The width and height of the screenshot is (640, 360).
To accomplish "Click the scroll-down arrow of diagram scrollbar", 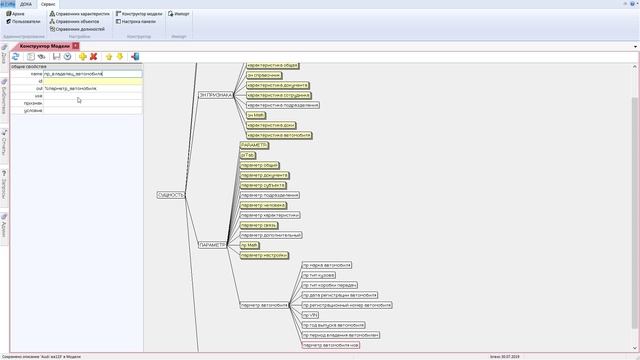I will [635, 348].
